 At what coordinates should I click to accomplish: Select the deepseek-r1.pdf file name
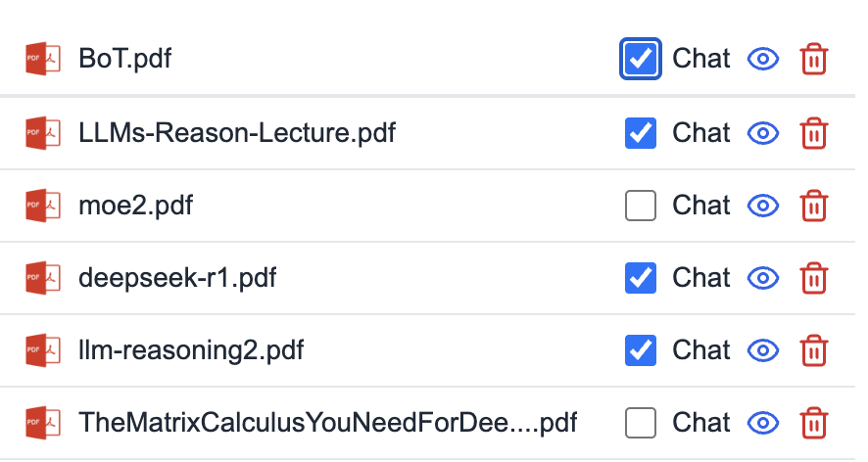tap(177, 278)
